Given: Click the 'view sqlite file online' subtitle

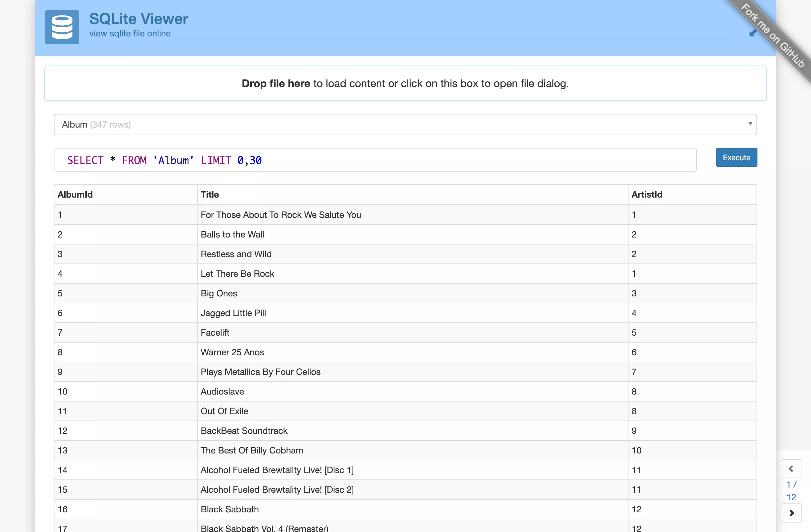Looking at the screenshot, I should [130, 33].
